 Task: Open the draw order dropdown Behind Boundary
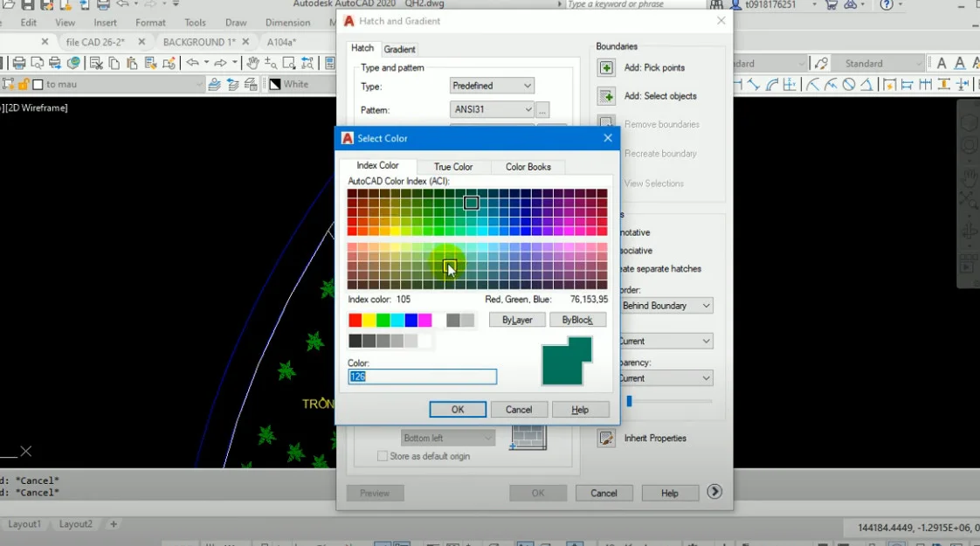(x=666, y=306)
